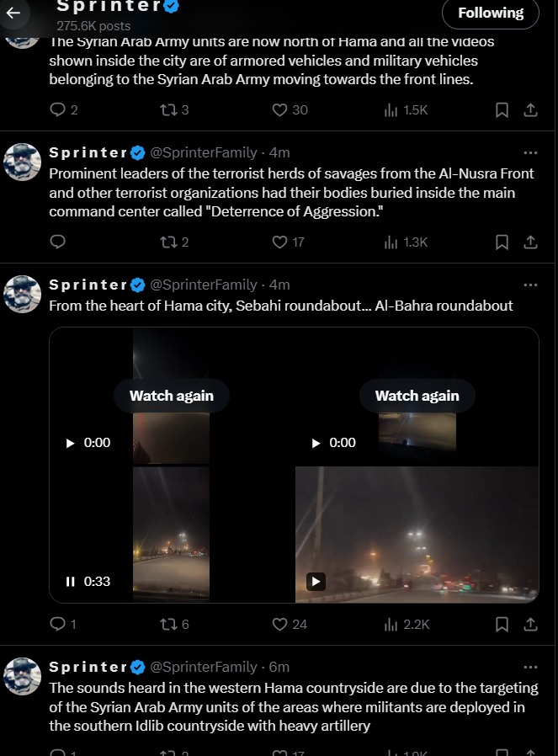The width and height of the screenshot is (558, 756).
Task: Like the Syrian Arab Army units post
Action: click(x=280, y=109)
